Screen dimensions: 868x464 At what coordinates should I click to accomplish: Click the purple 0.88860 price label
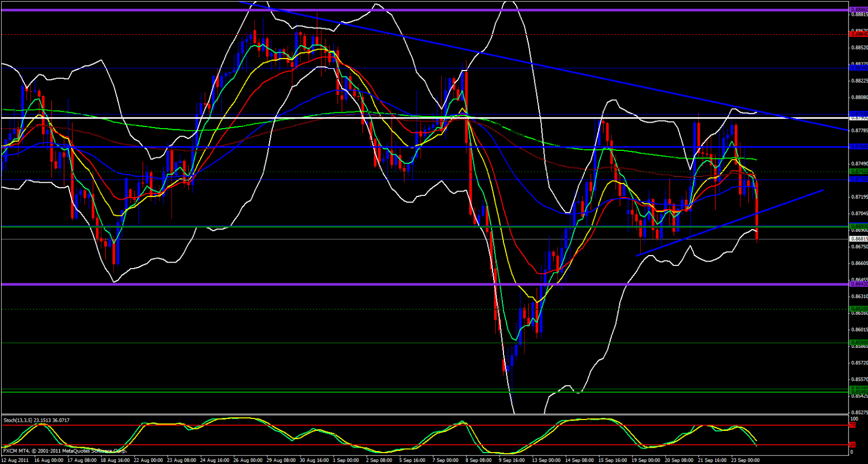tap(858, 10)
